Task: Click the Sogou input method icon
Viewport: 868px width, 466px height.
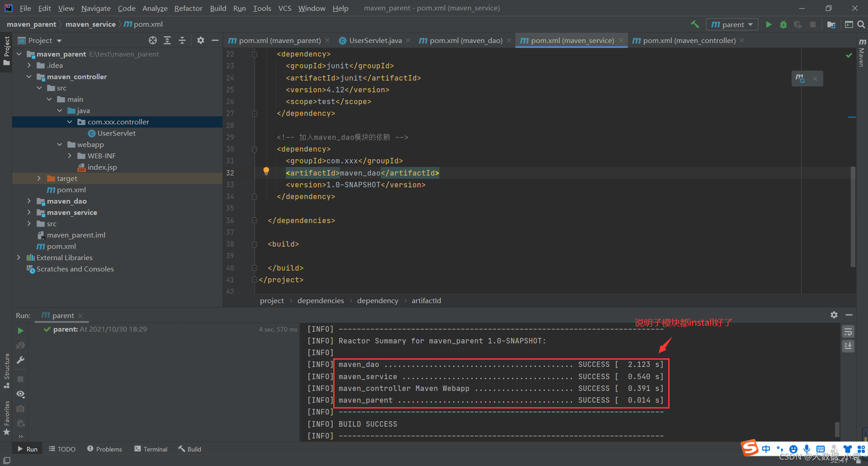Action: click(x=750, y=448)
